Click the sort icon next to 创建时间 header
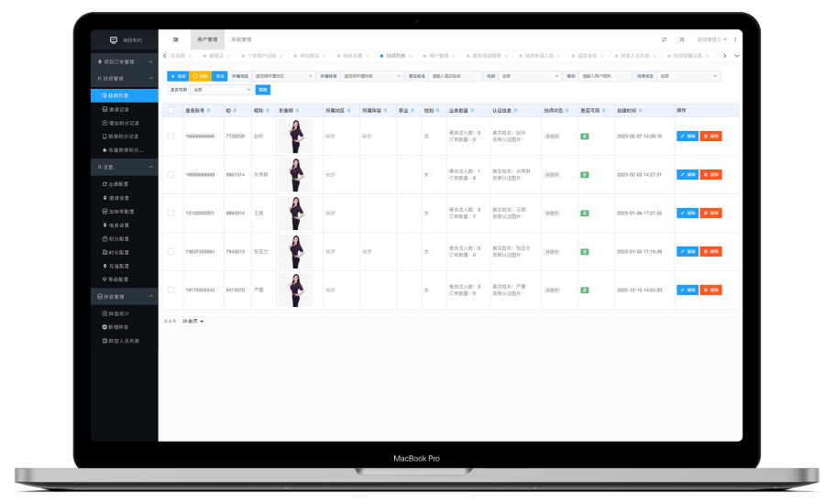Screen dimensions: 836x504 pos(642,110)
